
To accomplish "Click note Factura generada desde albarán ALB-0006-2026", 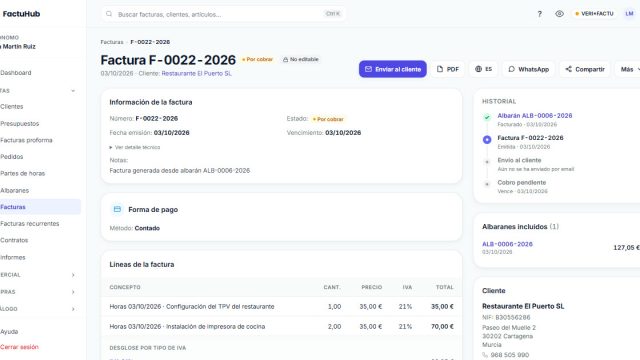I will click(x=180, y=171).
